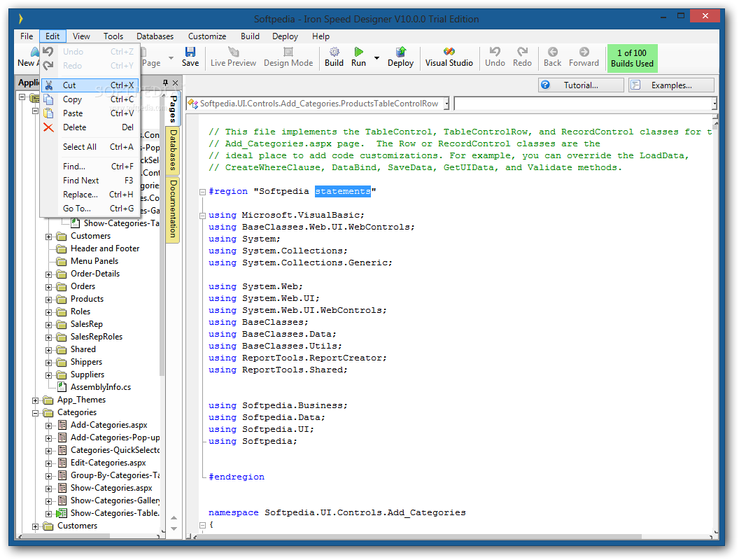Screen dimensions: 739x560
Task: Select Show-Categories.aspx in the tree
Action: pyautogui.click(x=111, y=489)
